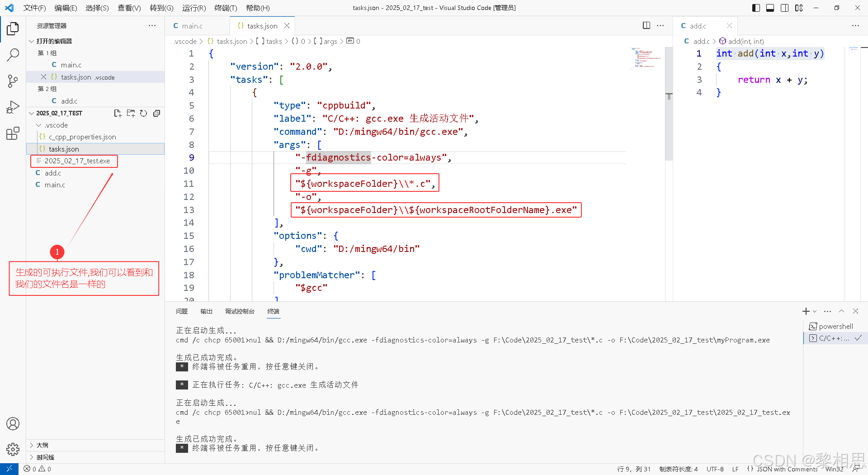The width and height of the screenshot is (868, 475).
Task: Open the Help menu
Action: (258, 8)
